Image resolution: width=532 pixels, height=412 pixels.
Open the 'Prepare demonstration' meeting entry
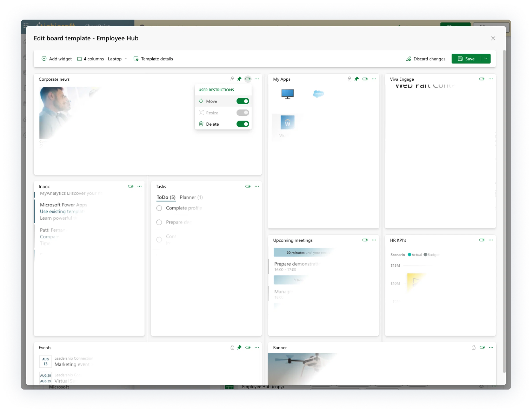[x=297, y=266]
